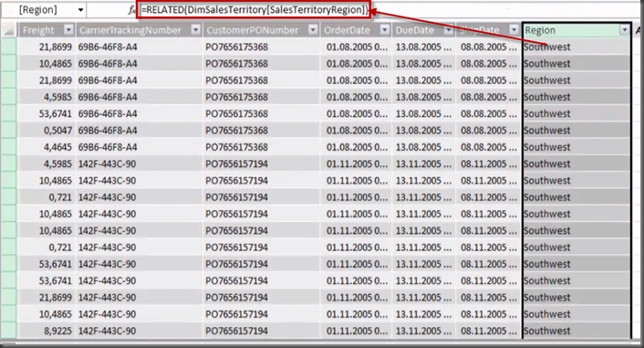Select tracking number in the 4,4645 row
Image resolution: width=644 pixels, height=348 pixels.
tap(140, 147)
